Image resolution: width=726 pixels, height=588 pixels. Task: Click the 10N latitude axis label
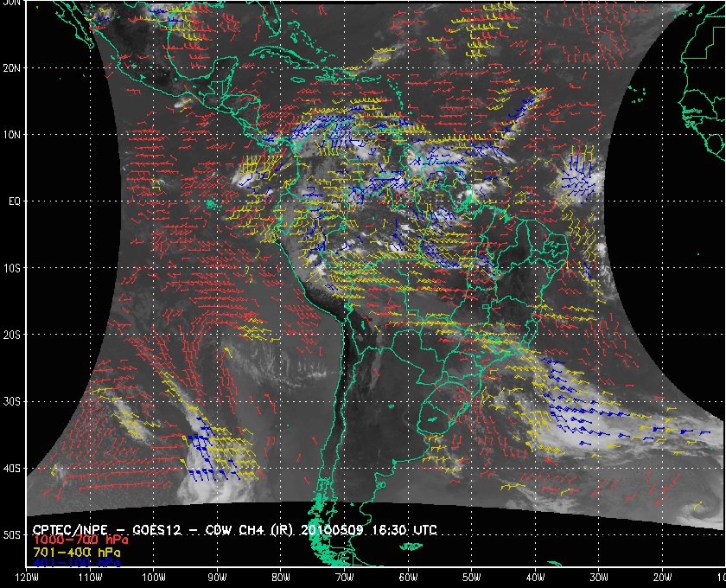tap(12, 135)
